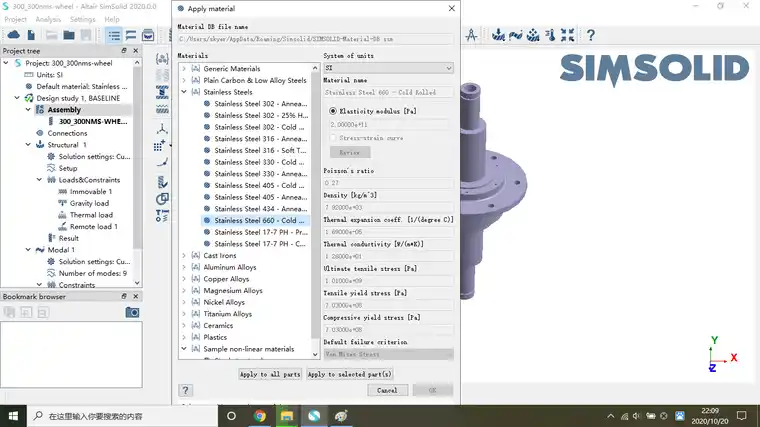Toggle the Project tree list view icon
This screenshot has height=427, width=760.
(x=114, y=35)
